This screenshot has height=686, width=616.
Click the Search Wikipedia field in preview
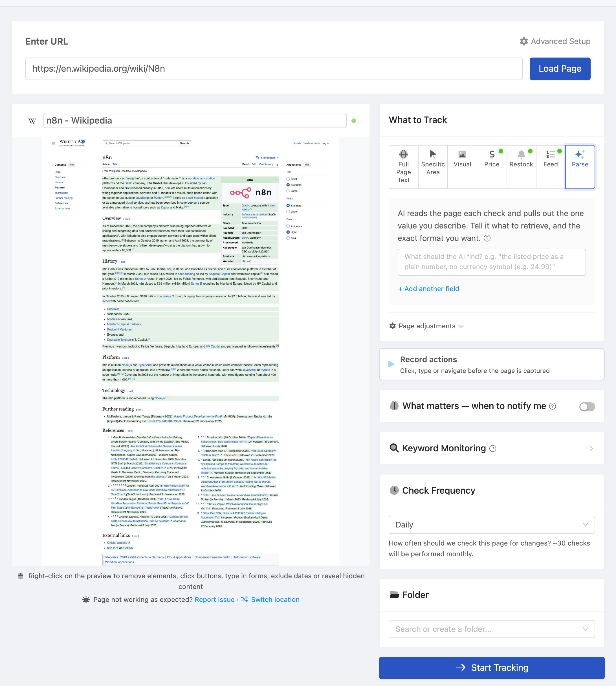[140, 143]
